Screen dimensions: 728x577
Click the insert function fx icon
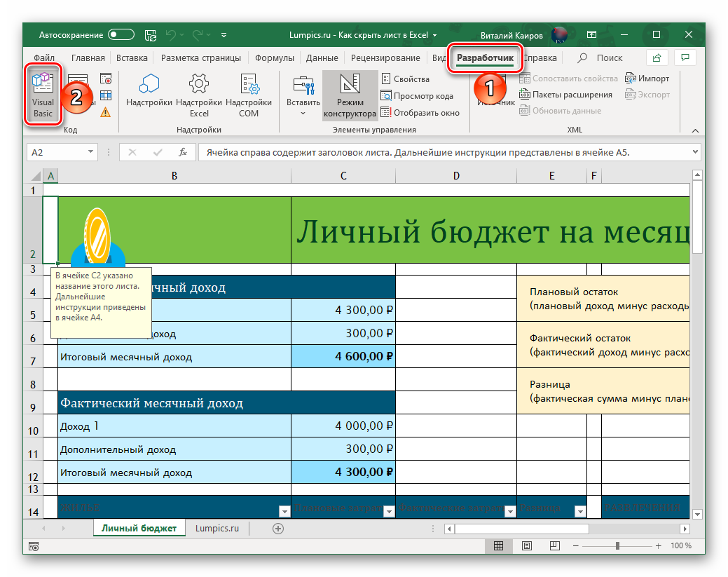(183, 152)
